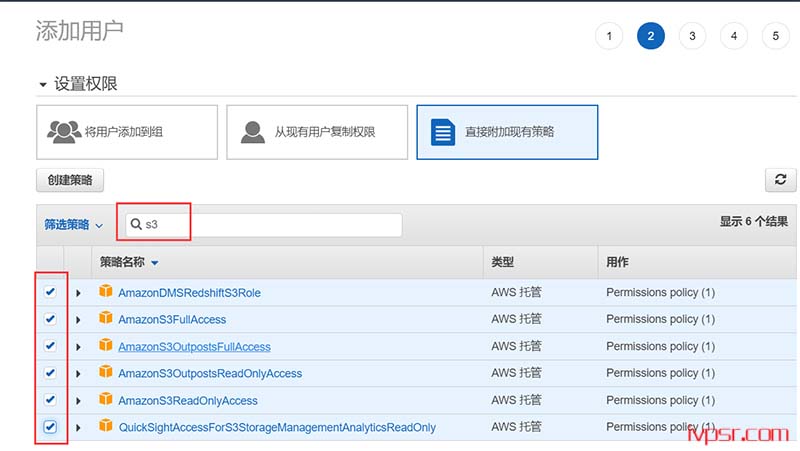Open the AmazonS3OutpostsReadOnlyAccess policy link
This screenshot has height=451, width=800.
[x=210, y=373]
